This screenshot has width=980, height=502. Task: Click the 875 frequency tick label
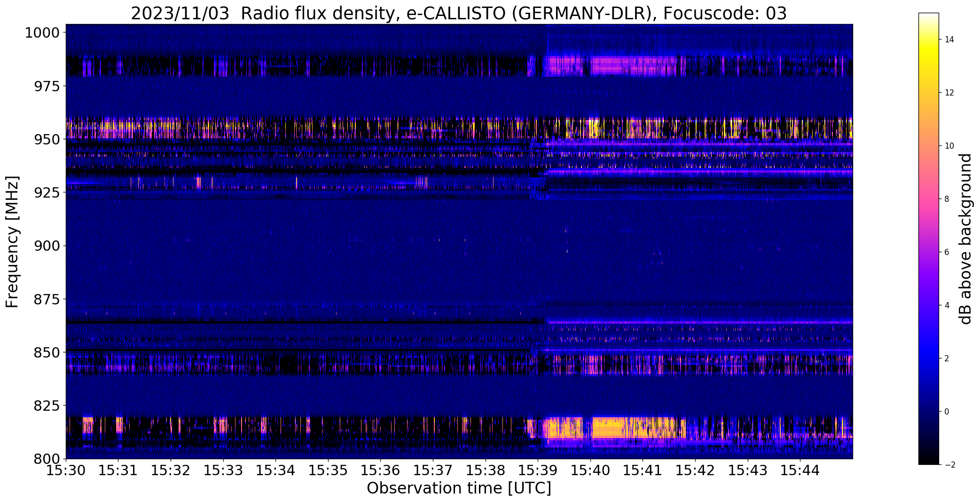point(47,299)
